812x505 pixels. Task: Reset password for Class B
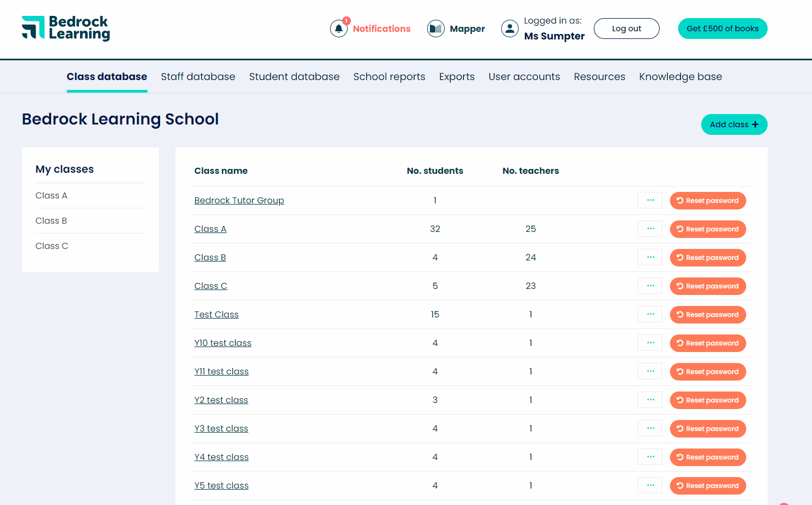click(708, 257)
